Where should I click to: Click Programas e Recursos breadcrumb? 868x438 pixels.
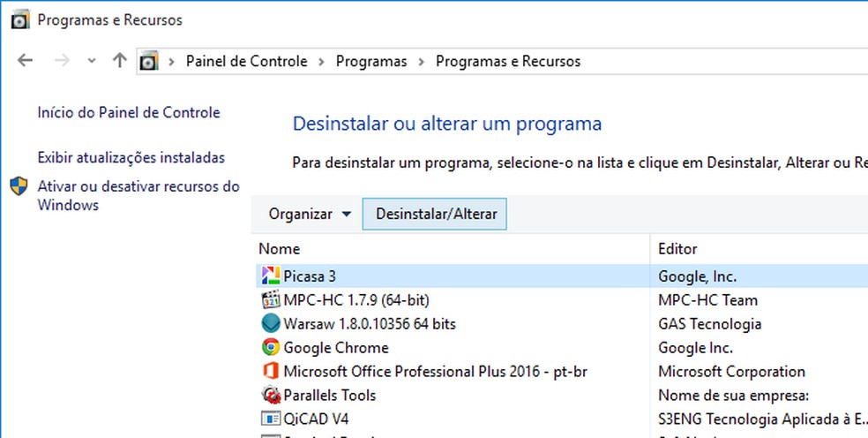click(x=508, y=61)
